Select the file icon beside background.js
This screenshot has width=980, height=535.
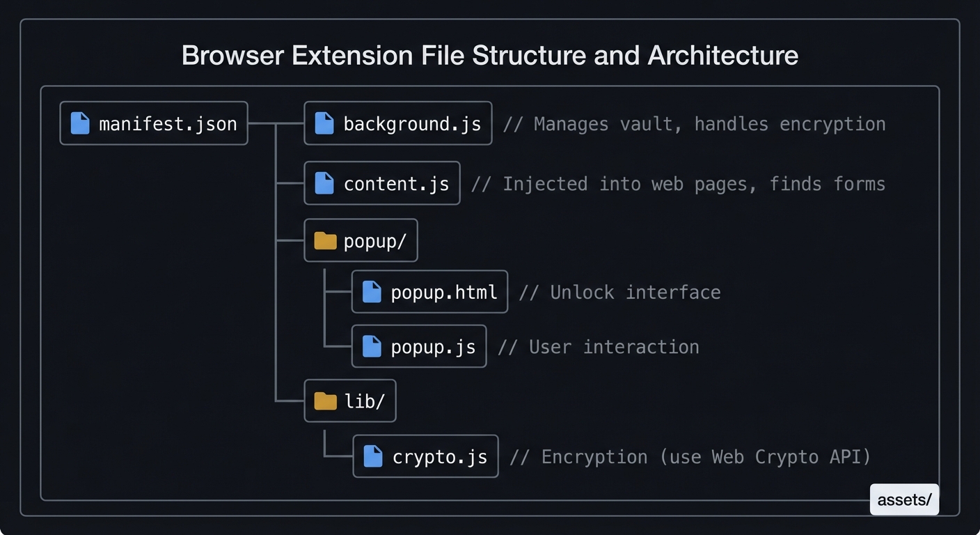point(323,123)
